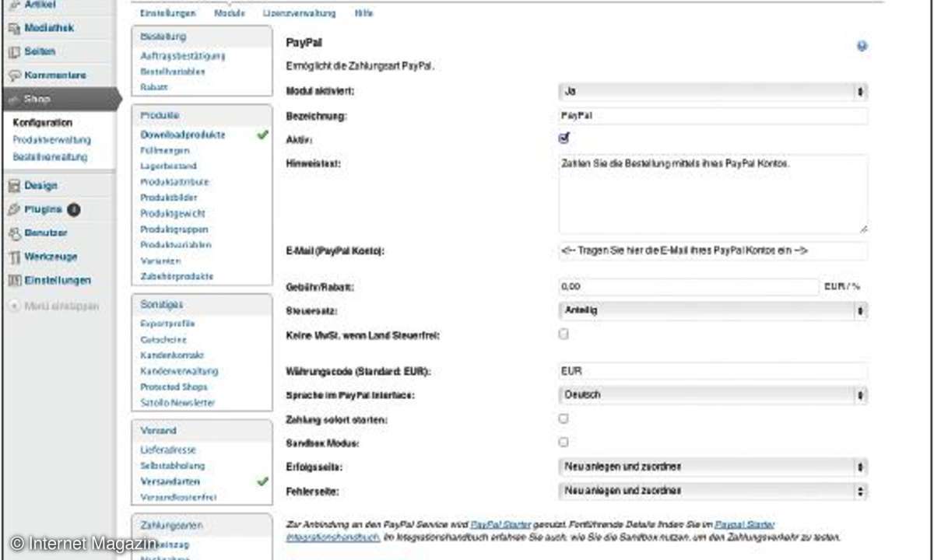This screenshot has width=934, height=560.
Task: Click the Benutzer users icon
Action: coord(14,233)
